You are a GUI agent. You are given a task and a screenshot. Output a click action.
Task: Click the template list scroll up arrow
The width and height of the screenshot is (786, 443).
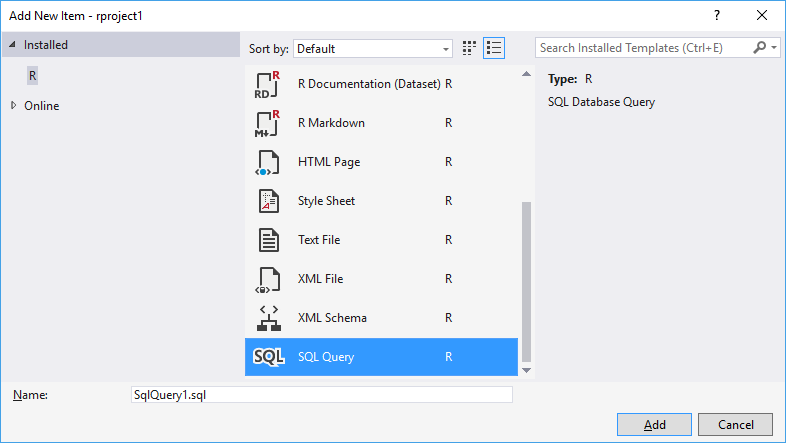[x=526, y=74]
